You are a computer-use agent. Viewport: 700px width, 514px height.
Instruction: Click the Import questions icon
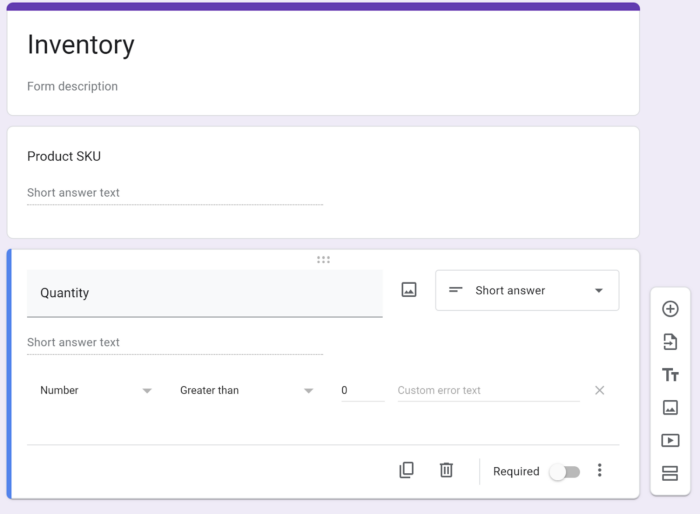670,342
